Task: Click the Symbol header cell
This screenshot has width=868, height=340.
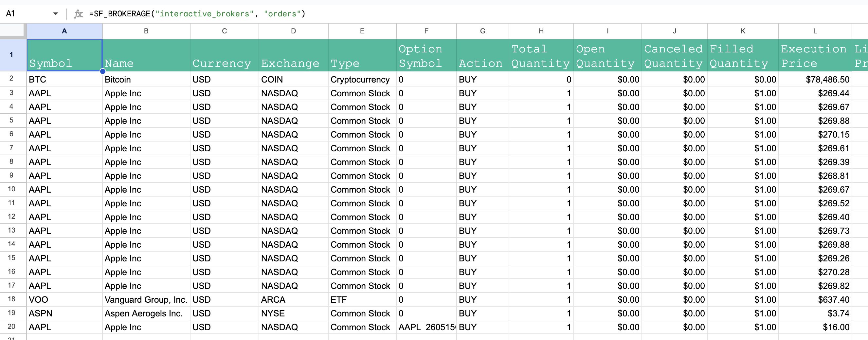Action: click(x=64, y=55)
